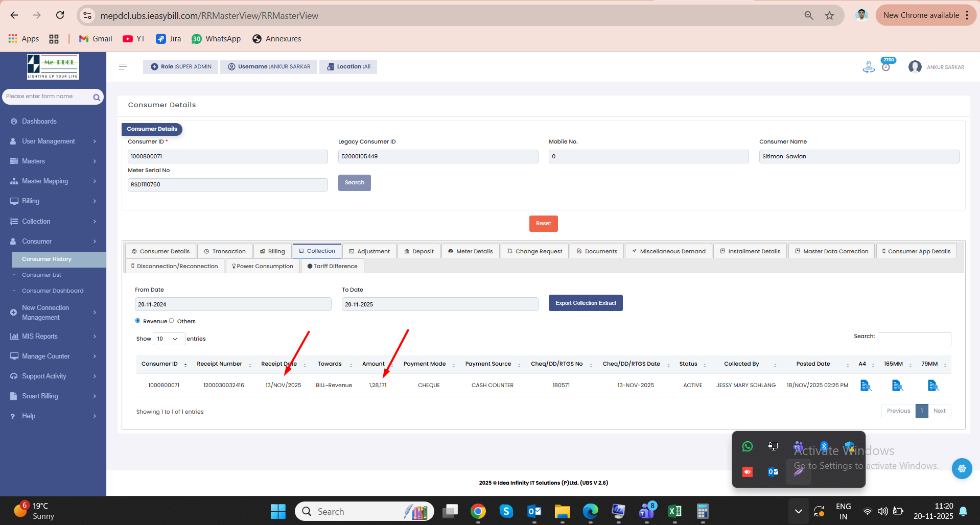Click the table Search input box
Screen dimensions: 980x525
[x=914, y=339]
